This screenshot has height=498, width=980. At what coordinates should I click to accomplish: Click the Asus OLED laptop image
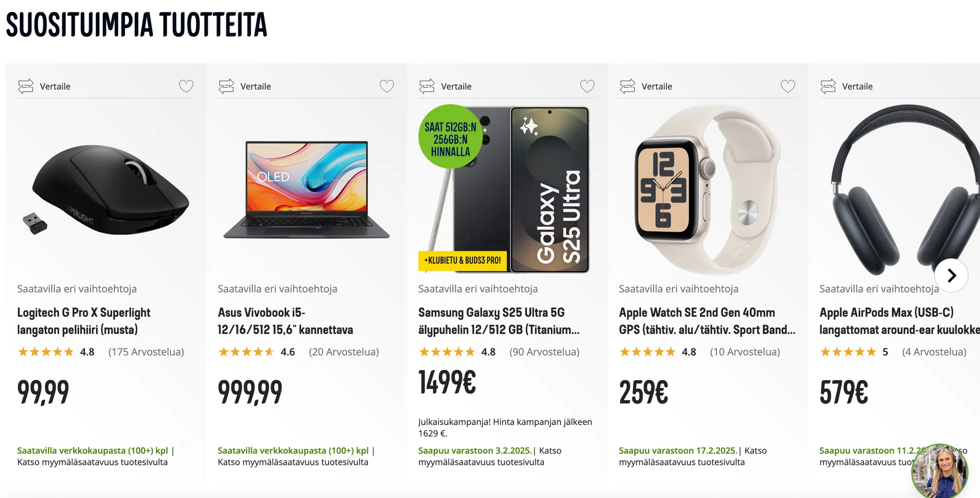tap(306, 190)
